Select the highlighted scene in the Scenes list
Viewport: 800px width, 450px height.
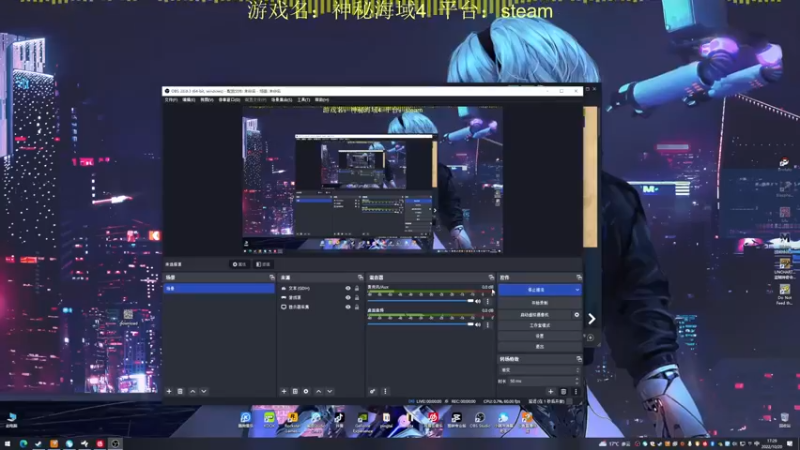(x=219, y=288)
